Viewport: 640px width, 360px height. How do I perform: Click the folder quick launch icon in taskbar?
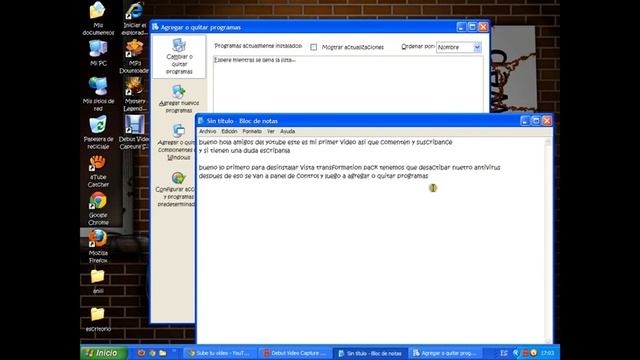(163, 353)
